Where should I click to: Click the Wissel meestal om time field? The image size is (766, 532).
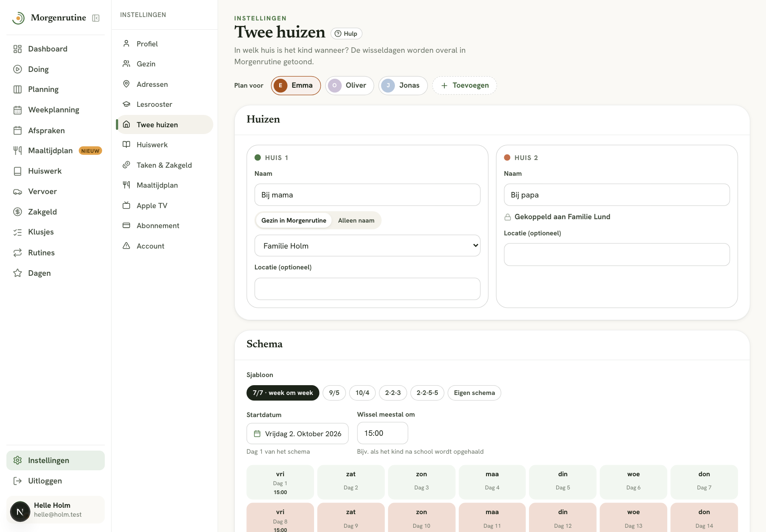pyautogui.click(x=383, y=433)
